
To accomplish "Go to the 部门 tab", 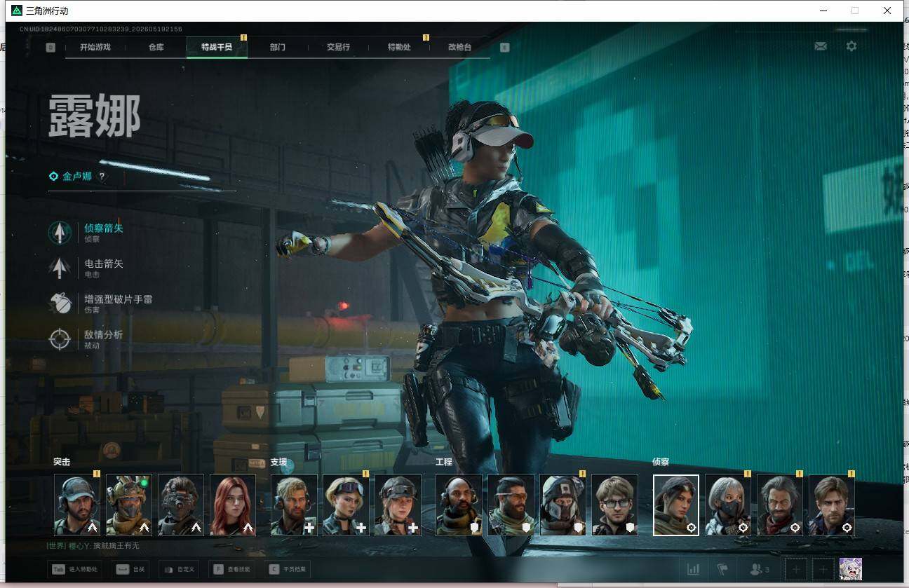I will (278, 48).
